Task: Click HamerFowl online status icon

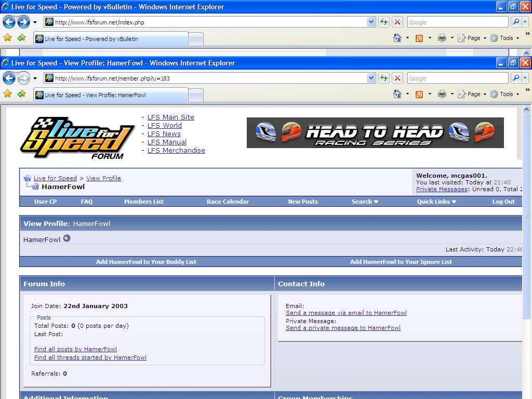Action: 67,238
